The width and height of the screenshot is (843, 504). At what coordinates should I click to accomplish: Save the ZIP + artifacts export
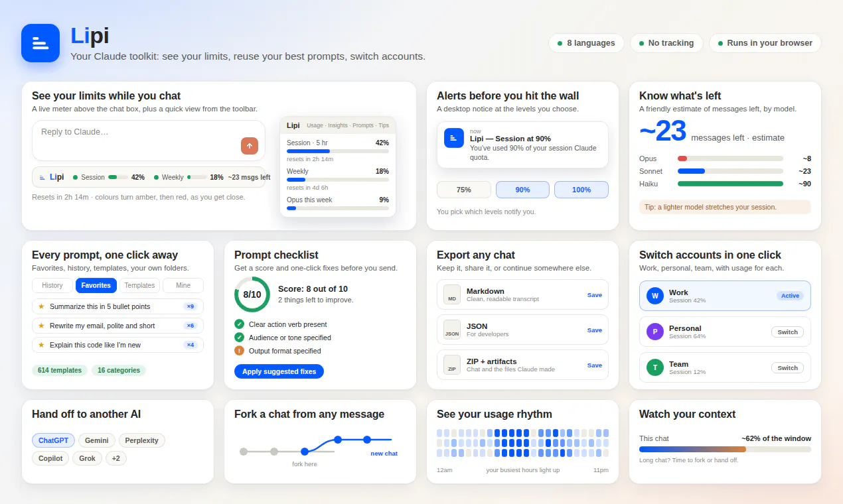pos(595,365)
